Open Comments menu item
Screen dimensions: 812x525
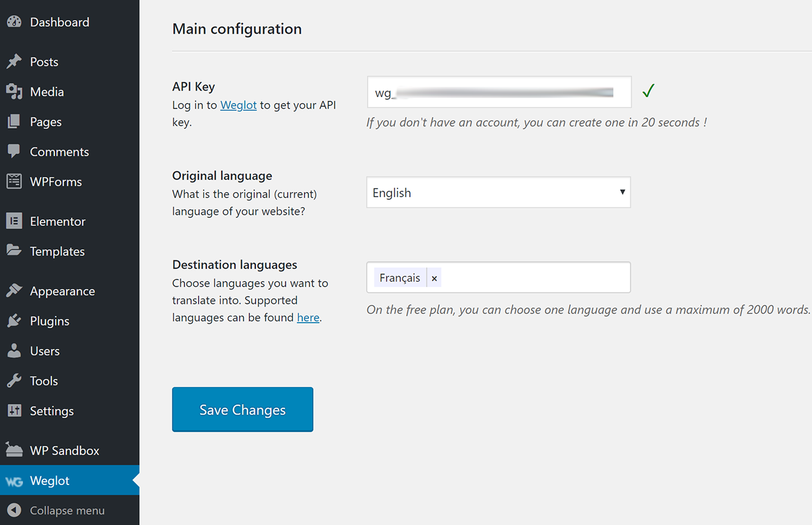pos(59,152)
